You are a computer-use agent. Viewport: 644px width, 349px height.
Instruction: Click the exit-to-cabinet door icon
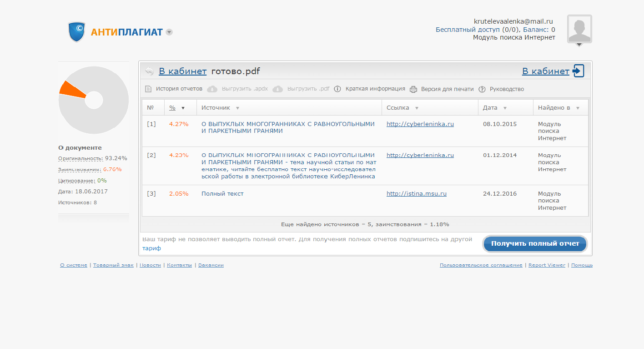pyautogui.click(x=579, y=71)
